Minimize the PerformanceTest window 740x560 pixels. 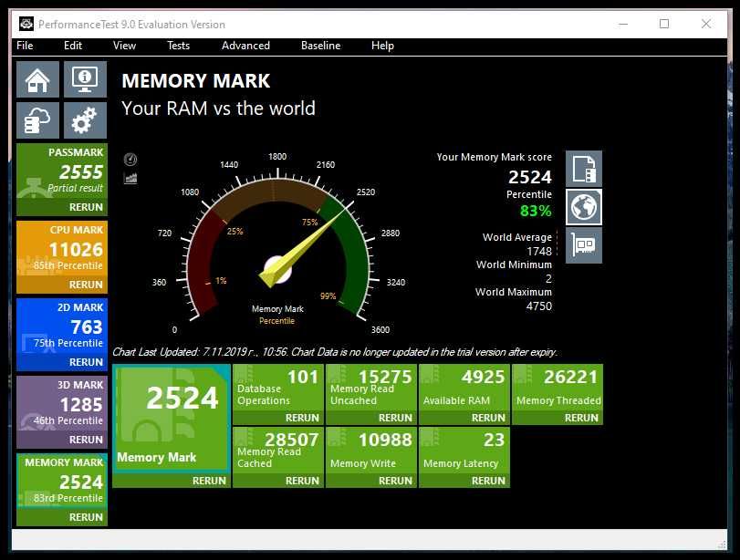pos(623,24)
